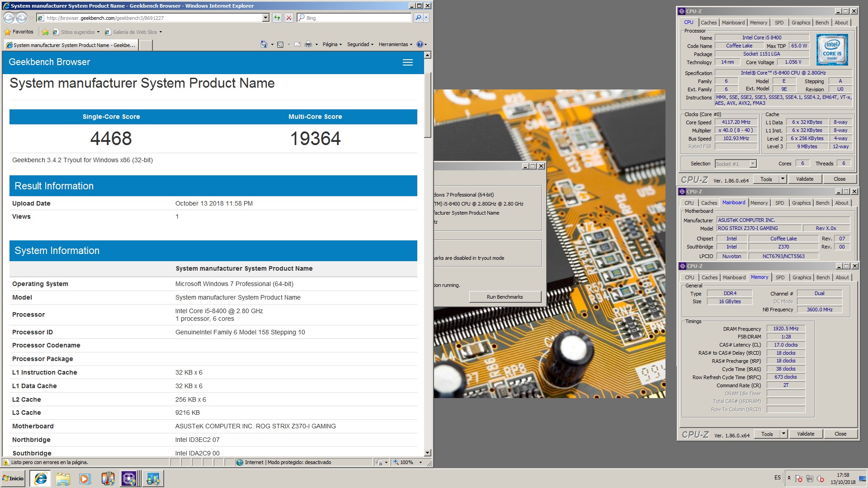Click the IE vertical scrollbar up arrow
868x488 pixels.
pyautogui.click(x=428, y=55)
